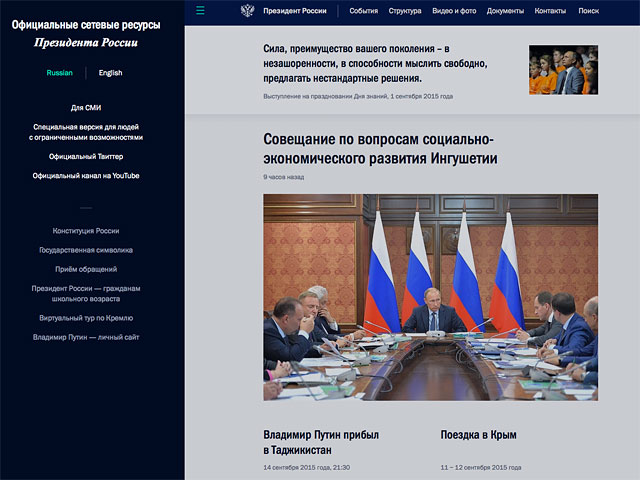Screen dimensions: 640x480
Task: Switch language to English
Action: [111, 73]
